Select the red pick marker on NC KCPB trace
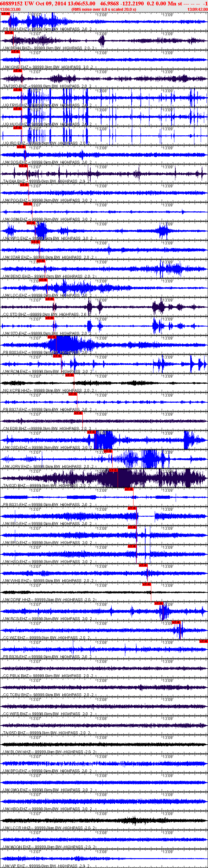 point(69,375)
